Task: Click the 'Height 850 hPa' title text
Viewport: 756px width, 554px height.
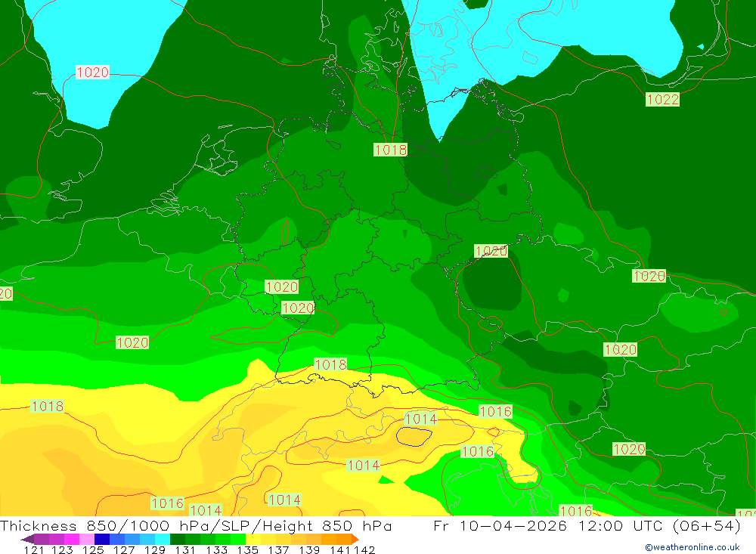Action: [x=327, y=525]
